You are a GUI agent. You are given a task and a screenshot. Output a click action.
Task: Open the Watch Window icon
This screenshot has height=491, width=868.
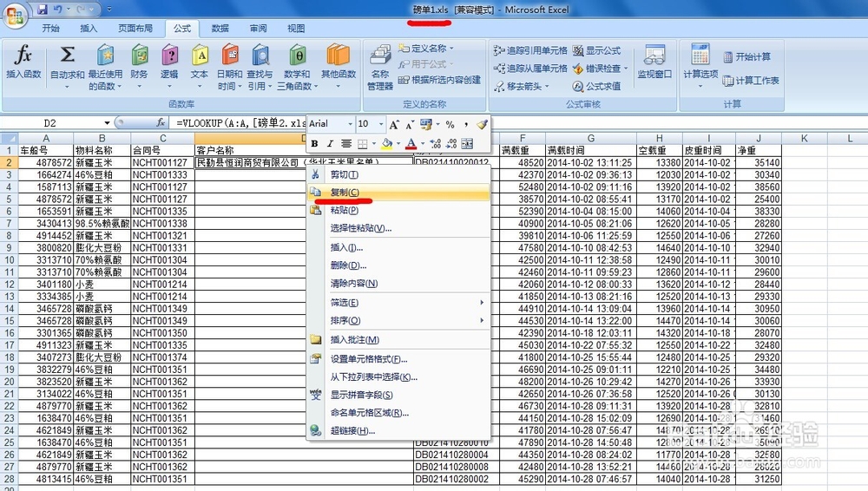654,56
